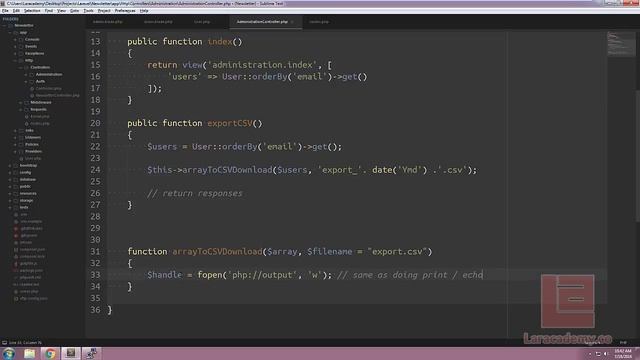
Task: Open the .env.example file
Action: pyautogui.click(x=31, y=221)
